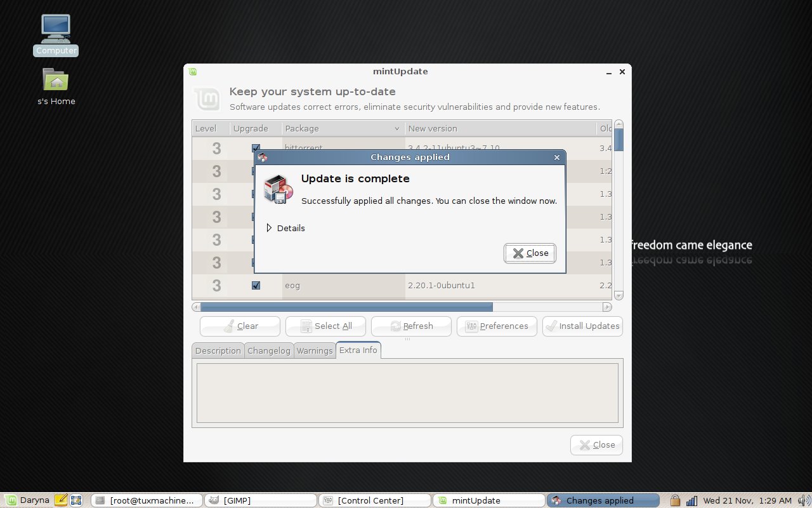Click the software package icon in the dialog
This screenshot has height=508, width=812.
coord(278,189)
